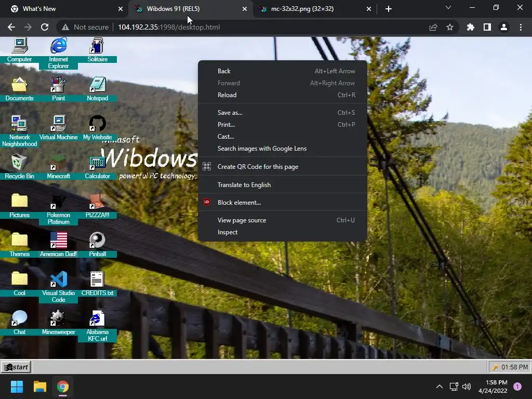This screenshot has width=532, height=399.
Task: Open a new browser tab
Action: point(389,9)
